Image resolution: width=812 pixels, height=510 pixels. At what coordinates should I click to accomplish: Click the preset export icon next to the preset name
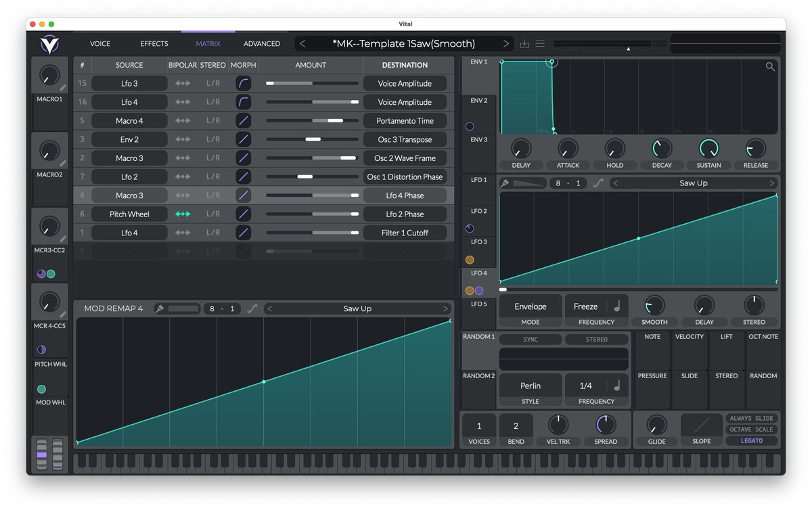tap(524, 43)
